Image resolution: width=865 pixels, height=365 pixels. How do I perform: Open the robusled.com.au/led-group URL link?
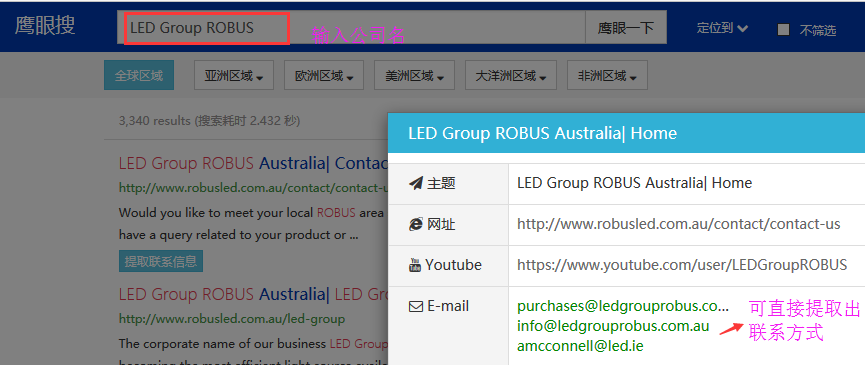coord(232,319)
